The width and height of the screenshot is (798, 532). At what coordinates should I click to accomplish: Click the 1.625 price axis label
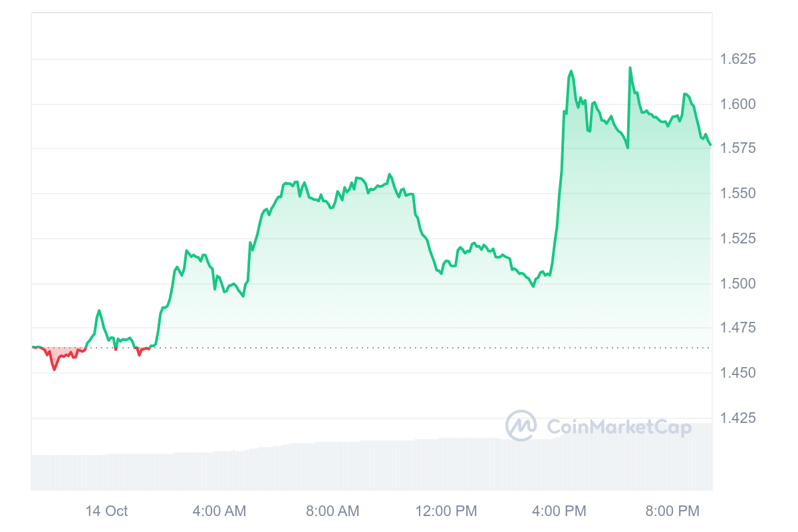pos(738,59)
